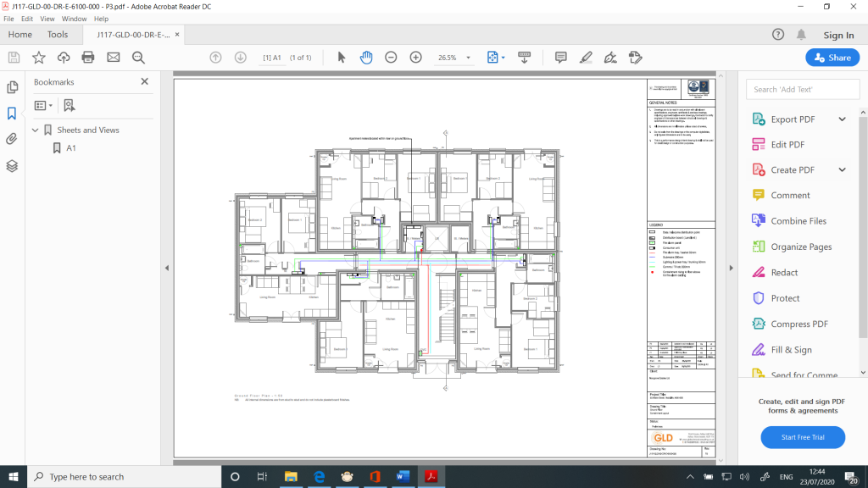View notifications bell

[801, 34]
